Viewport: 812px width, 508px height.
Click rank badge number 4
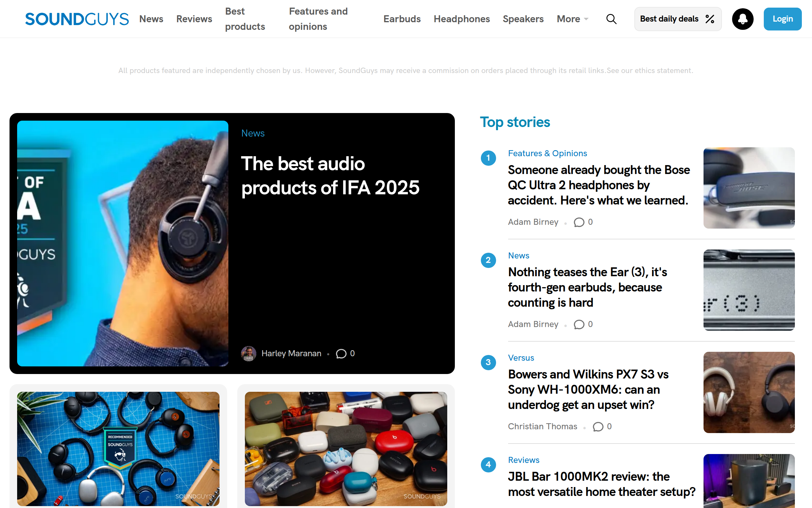[x=488, y=464]
